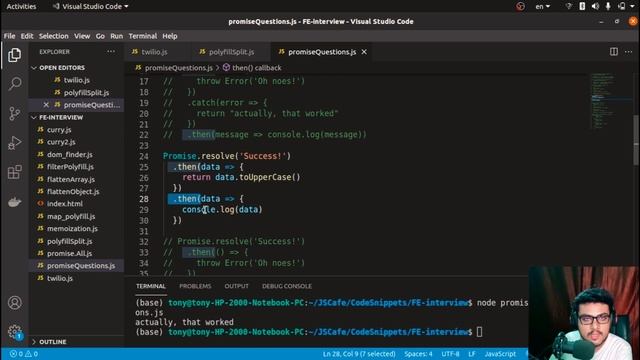
Task: Click the microphone icon in system tray
Action: pos(608,6)
